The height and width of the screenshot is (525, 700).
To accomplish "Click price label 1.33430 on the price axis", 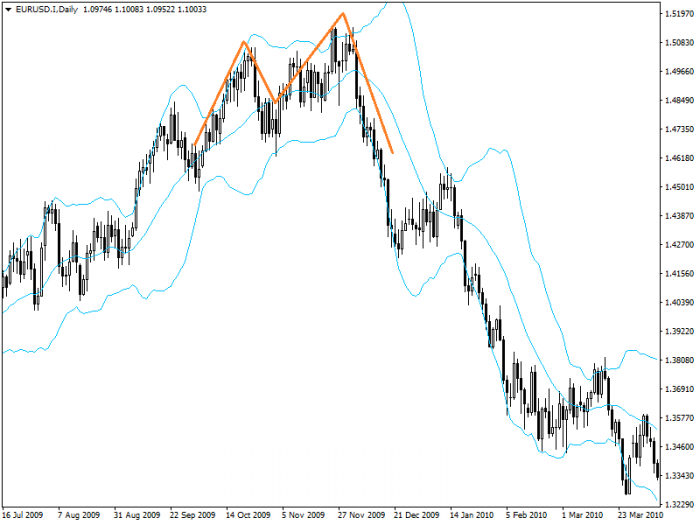I will click(x=679, y=475).
